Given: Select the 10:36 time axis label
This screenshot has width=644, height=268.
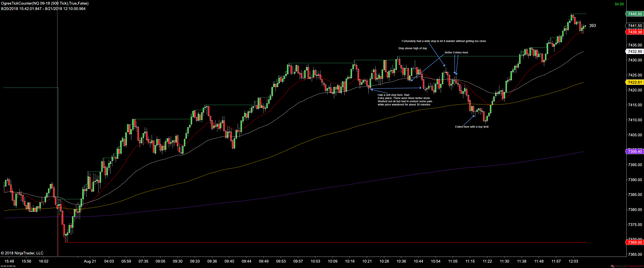Looking at the screenshot, I should pyautogui.click(x=401, y=261).
